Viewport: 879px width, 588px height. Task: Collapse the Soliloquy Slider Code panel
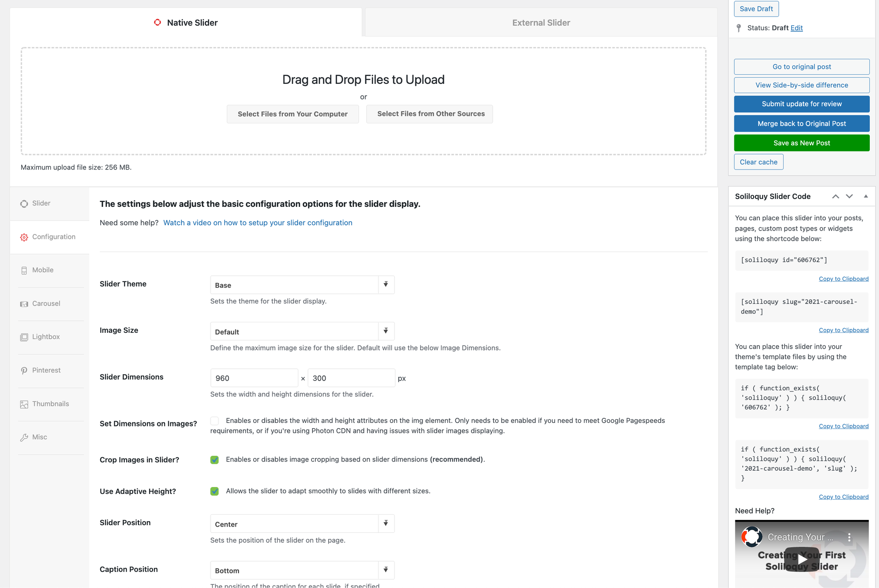point(866,196)
